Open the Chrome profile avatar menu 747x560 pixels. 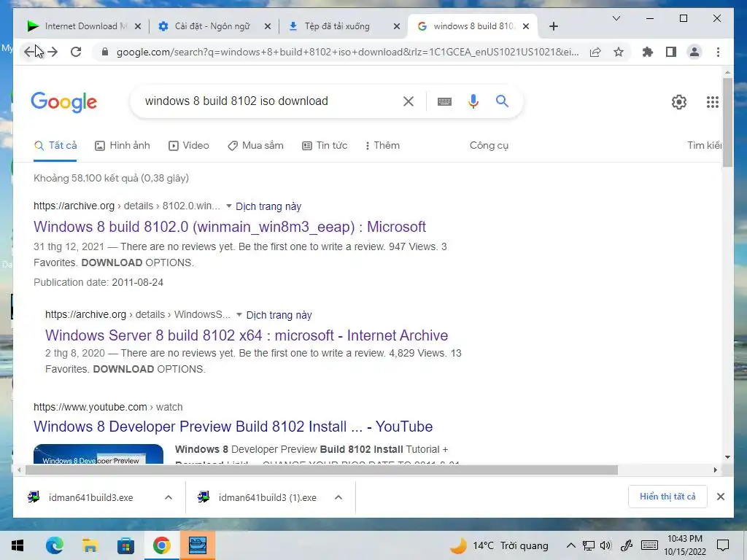694,52
